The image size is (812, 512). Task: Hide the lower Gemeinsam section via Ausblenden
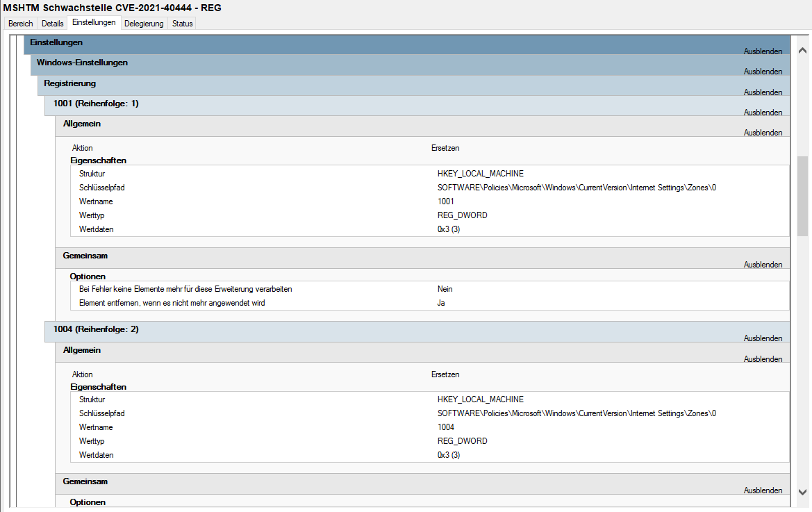(x=763, y=490)
